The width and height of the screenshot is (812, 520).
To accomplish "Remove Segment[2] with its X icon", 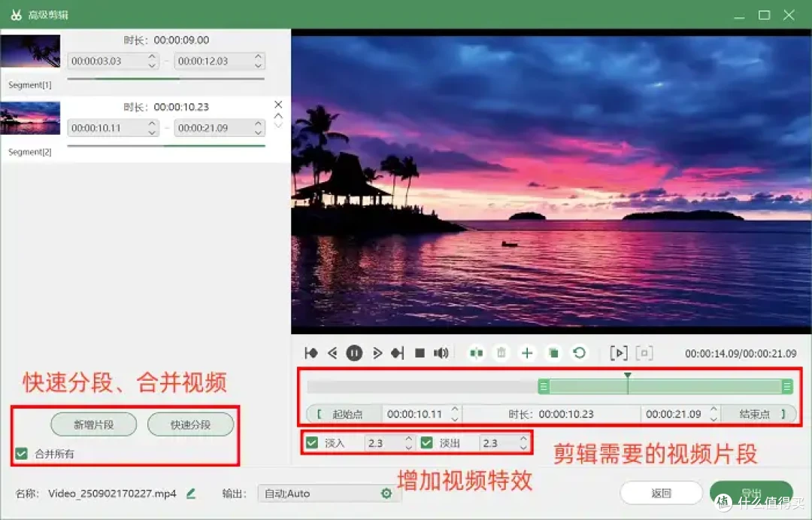I will tap(278, 104).
